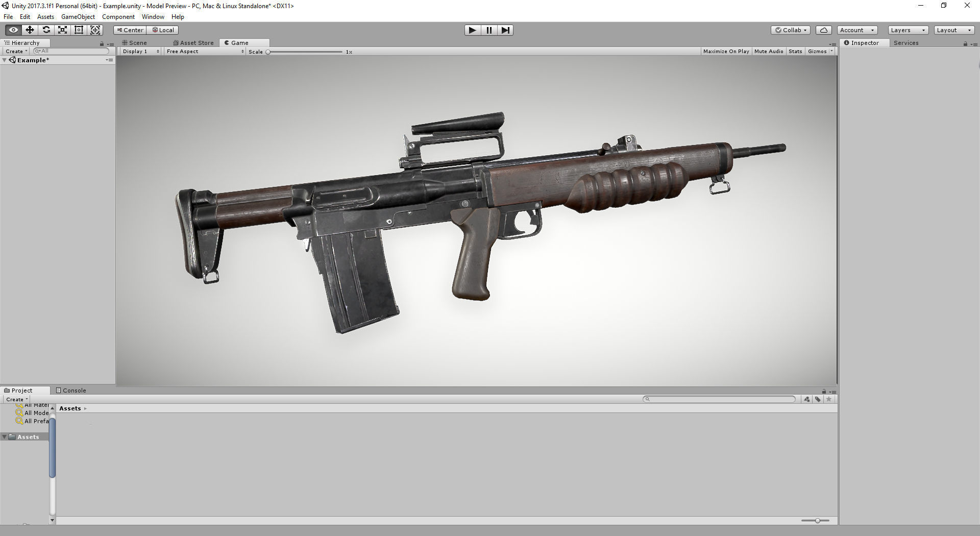Open the Layers dropdown
Viewport: 980px width, 536px height.
(908, 30)
